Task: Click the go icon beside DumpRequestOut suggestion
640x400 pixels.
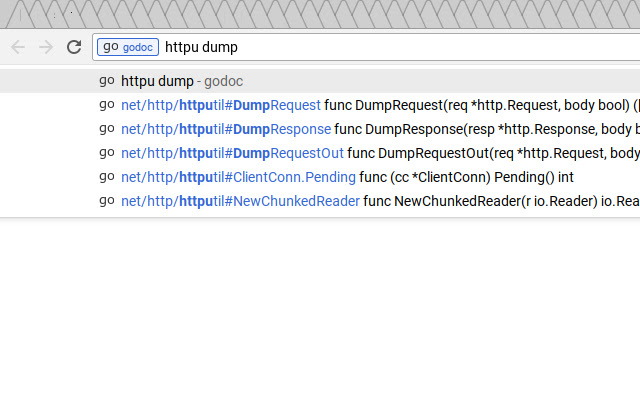Action: coord(107,153)
